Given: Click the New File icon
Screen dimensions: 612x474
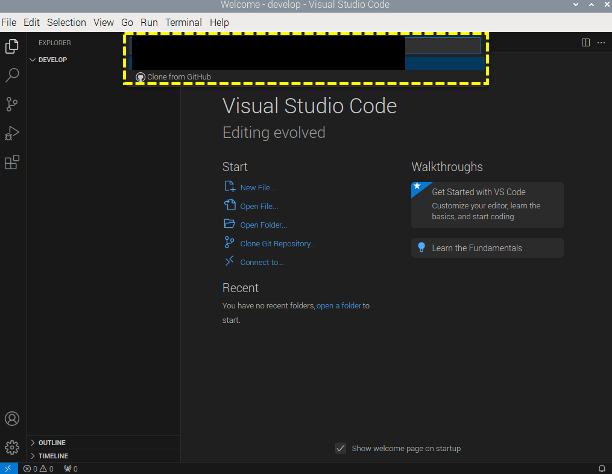Looking at the screenshot, I should (x=230, y=187).
